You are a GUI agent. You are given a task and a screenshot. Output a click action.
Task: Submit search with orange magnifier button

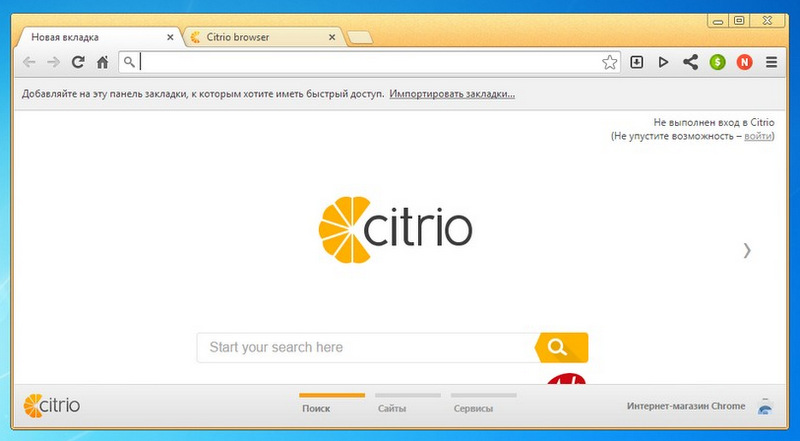point(562,348)
